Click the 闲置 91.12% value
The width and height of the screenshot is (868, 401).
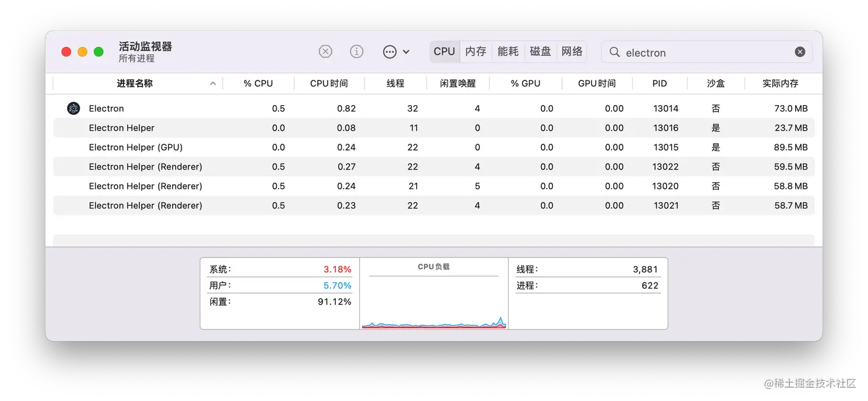pyautogui.click(x=335, y=301)
